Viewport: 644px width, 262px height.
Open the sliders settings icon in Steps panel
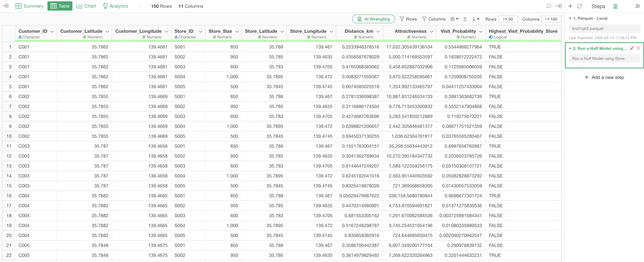click(x=638, y=6)
